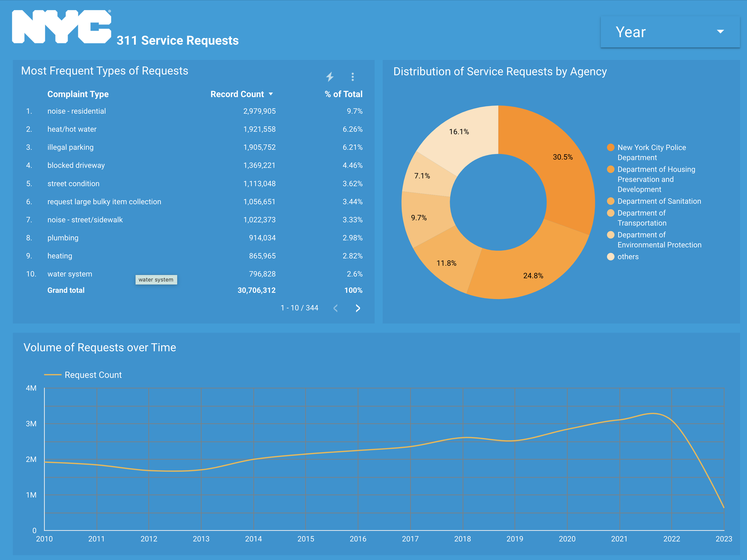Click the 2022 label on the time axis
The image size is (747, 560).
point(672,539)
